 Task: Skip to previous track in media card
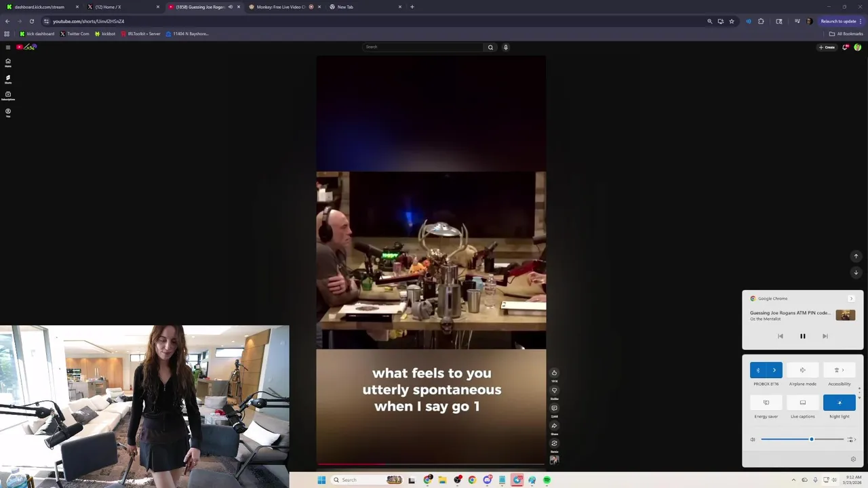780,336
